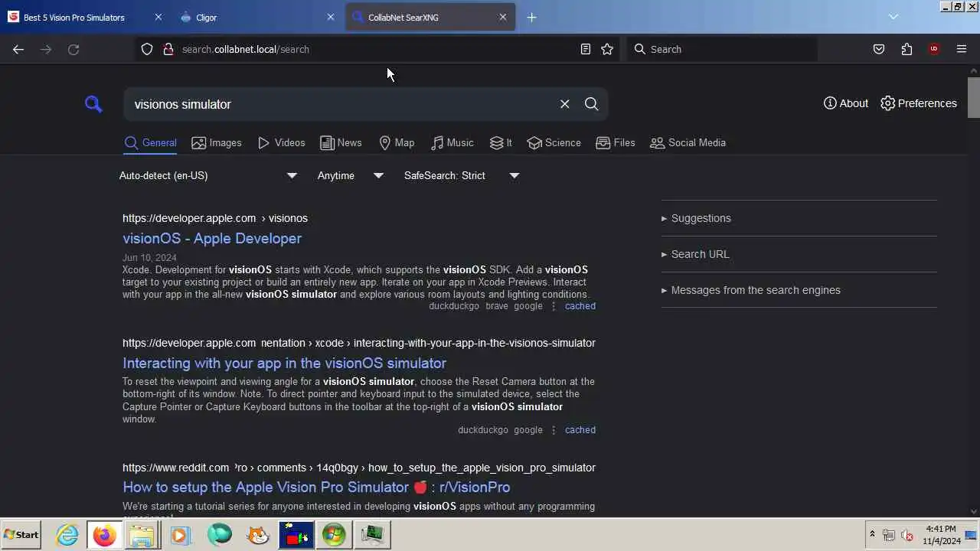The width and height of the screenshot is (980, 551).
Task: Open the Firefox hamburger menu
Action: click(962, 49)
